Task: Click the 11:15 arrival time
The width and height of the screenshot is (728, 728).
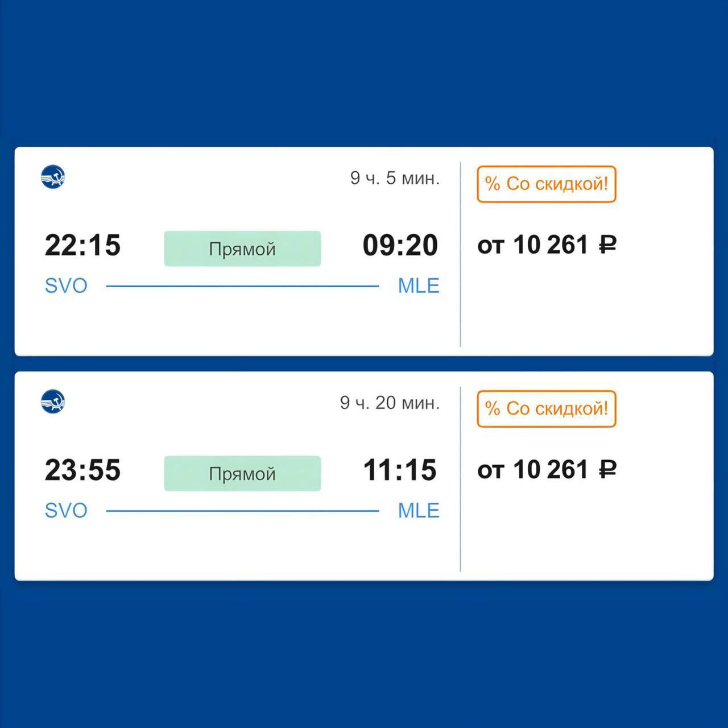Action: point(400,470)
